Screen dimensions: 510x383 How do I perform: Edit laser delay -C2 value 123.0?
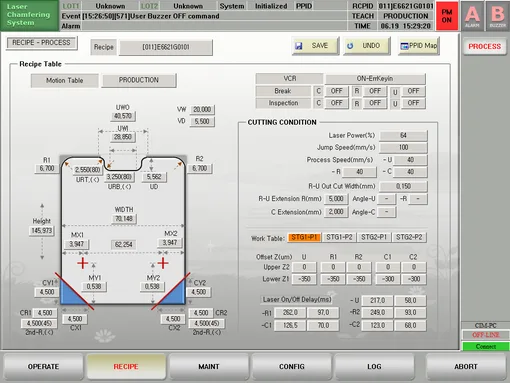[x=377, y=325]
